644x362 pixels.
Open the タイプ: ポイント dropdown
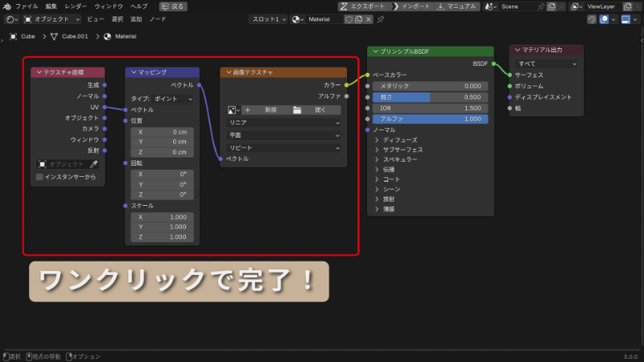(173, 99)
